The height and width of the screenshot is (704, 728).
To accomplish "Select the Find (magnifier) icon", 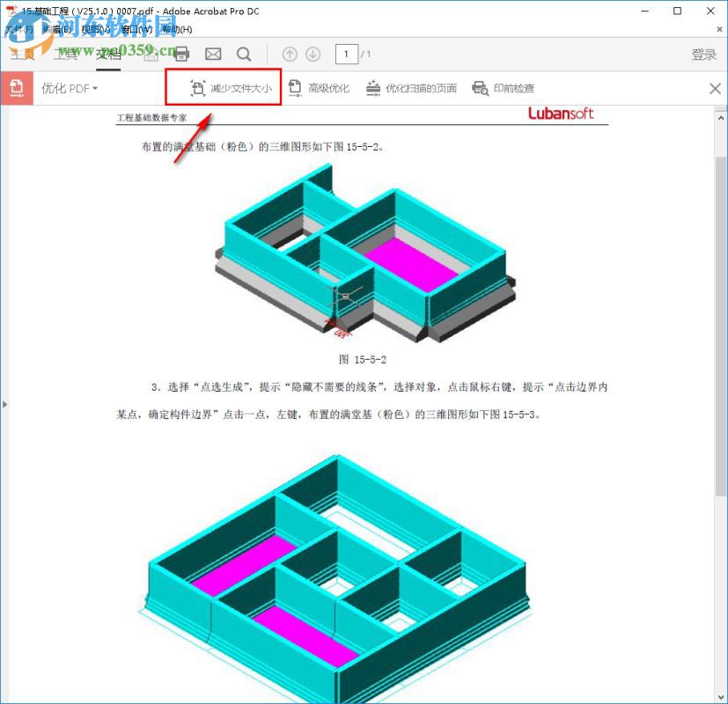I will (243, 54).
